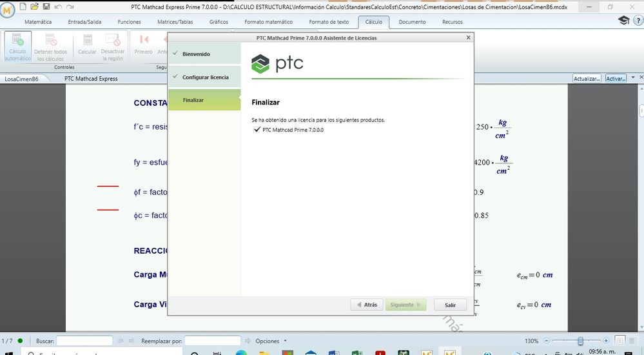Screen dimensions: 644x355
Task: Open the learning resources graduation cap icon
Action: (x=623, y=20)
